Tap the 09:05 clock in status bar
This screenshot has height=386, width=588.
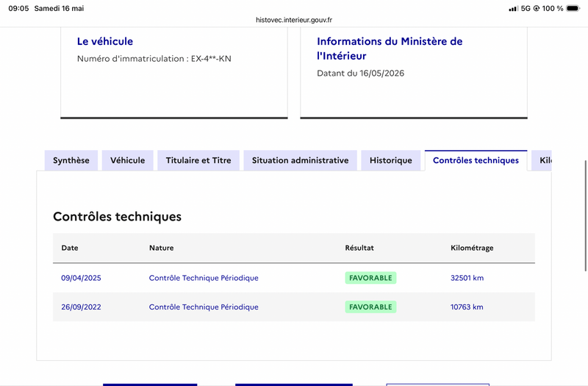[18, 8]
